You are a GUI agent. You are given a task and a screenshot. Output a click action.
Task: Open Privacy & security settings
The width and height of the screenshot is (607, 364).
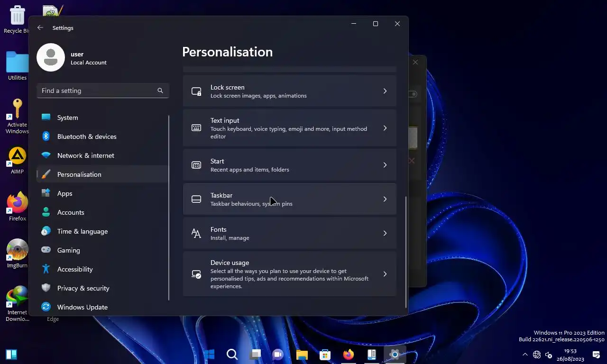(x=102, y=288)
